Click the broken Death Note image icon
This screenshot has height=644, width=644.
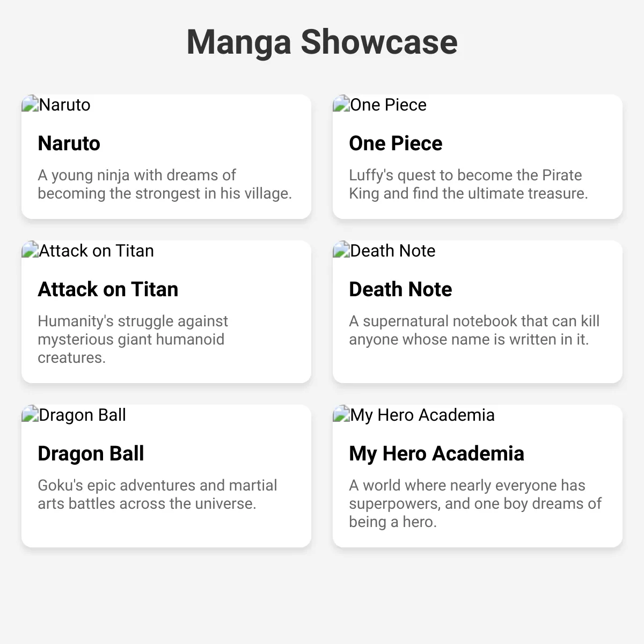[341, 250]
